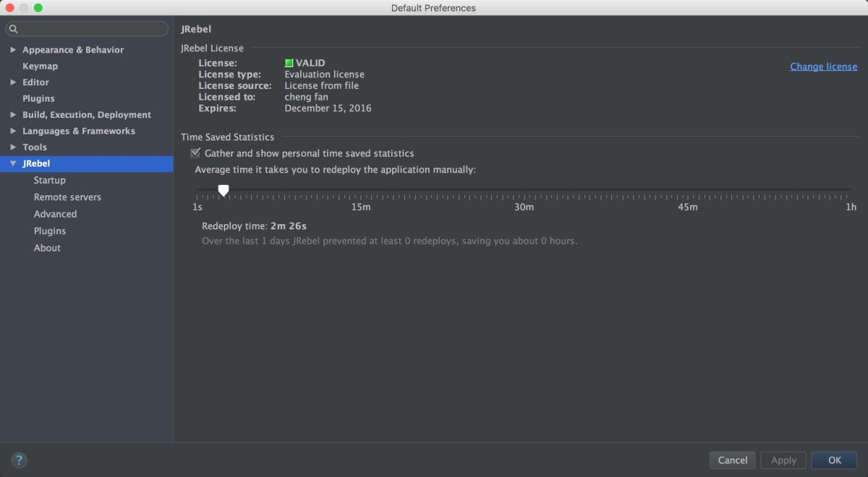Expand the Languages & Frameworks section
868x477 pixels.
[x=14, y=131]
